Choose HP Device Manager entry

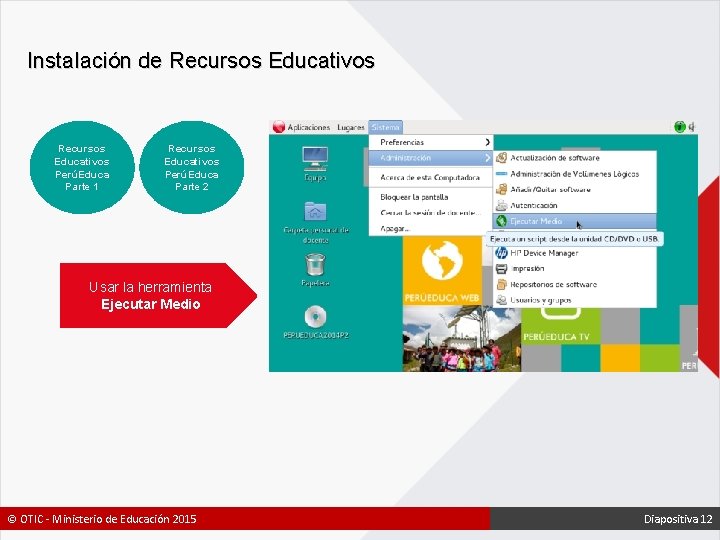click(575, 253)
